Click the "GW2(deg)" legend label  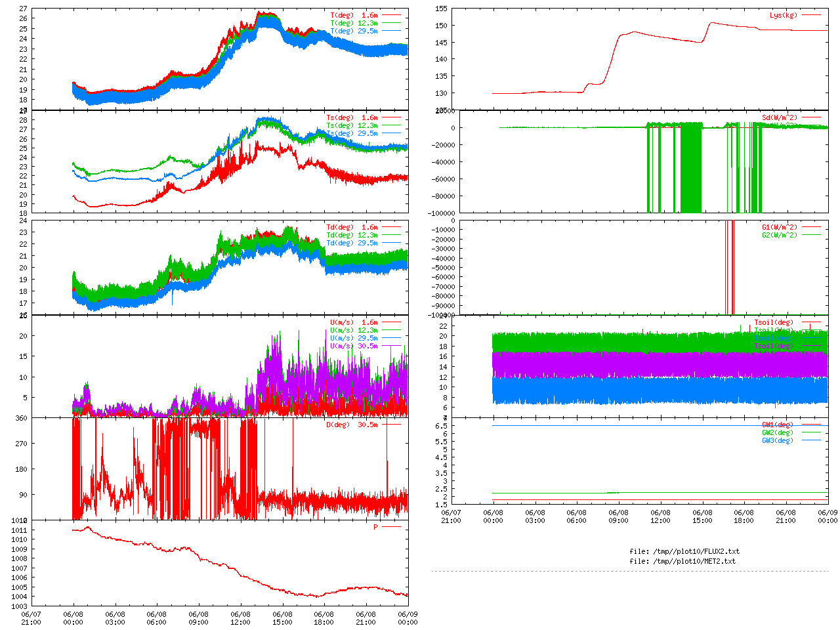[x=778, y=432]
